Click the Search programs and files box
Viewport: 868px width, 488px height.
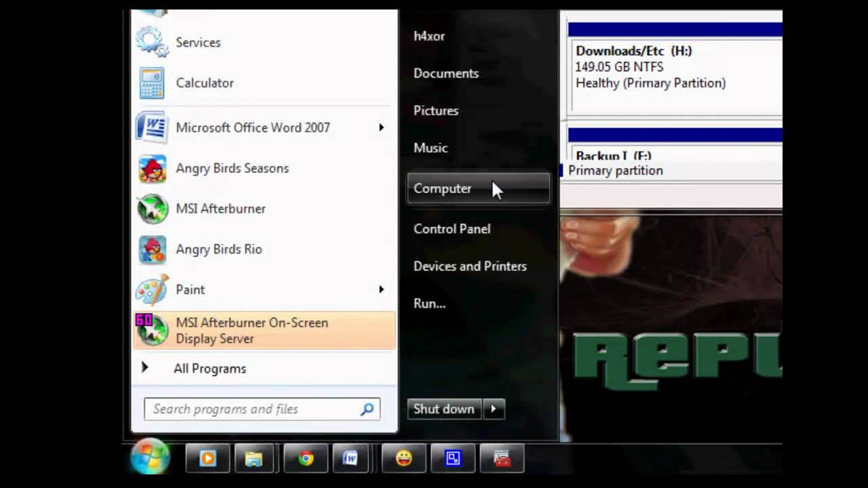click(262, 409)
